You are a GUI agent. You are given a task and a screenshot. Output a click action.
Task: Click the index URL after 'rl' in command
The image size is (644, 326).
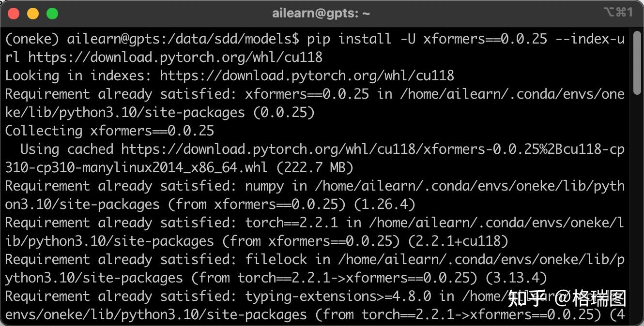click(x=175, y=57)
